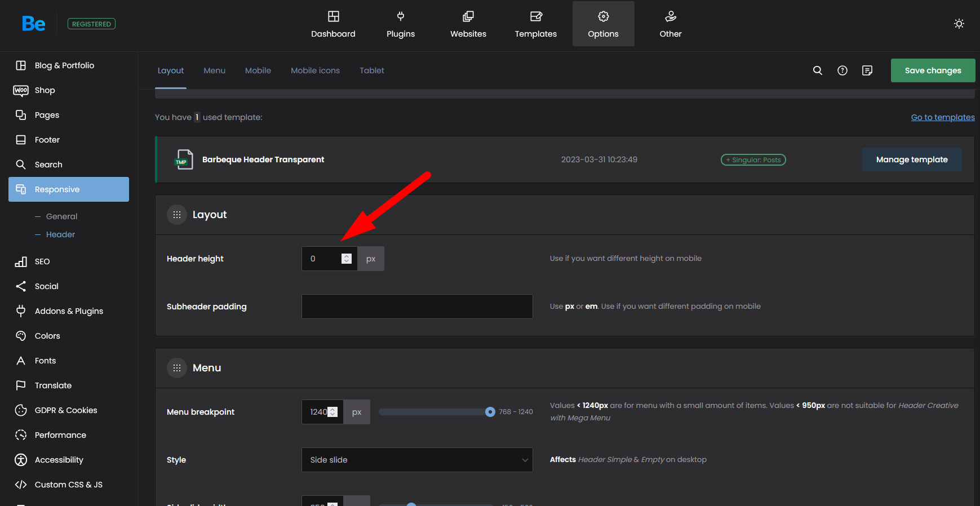Select General under Responsive
980x506 pixels.
coord(61,216)
